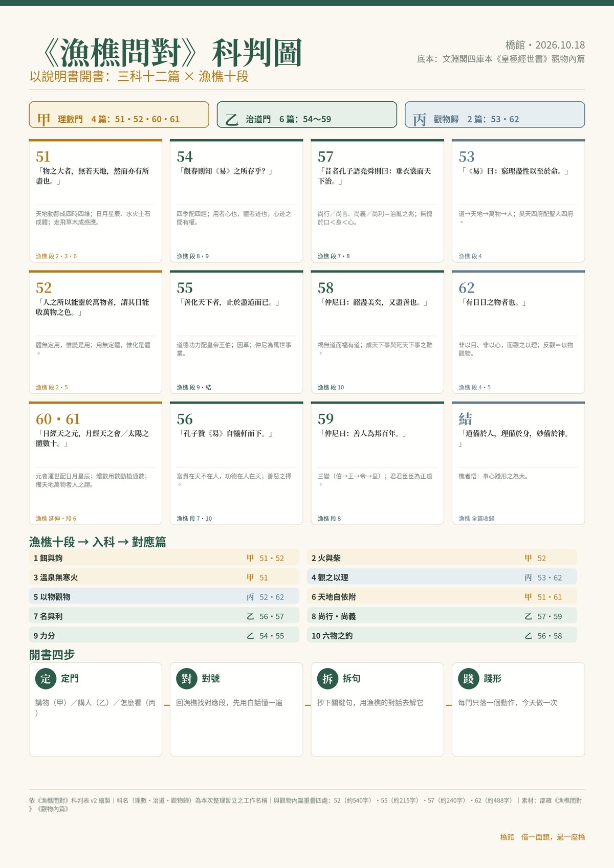Click the date 橋館・2026.10.18
614x868 pixels.
point(545,45)
